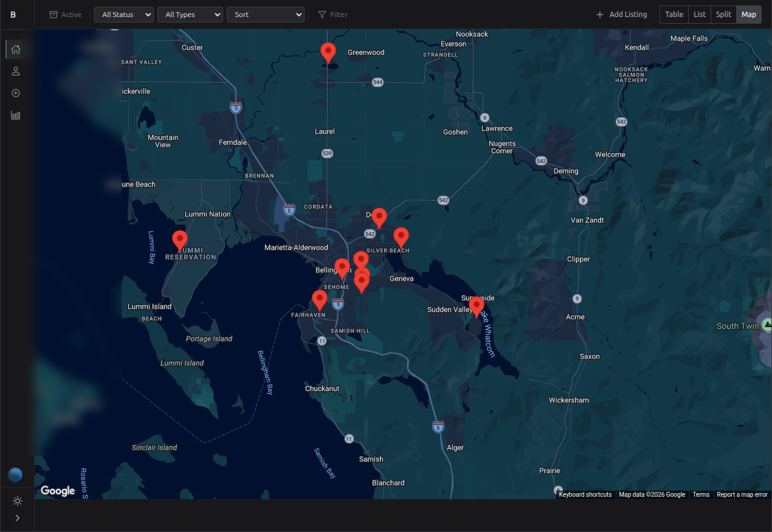Click the add-new plus icon in sidebar
Screen dimensions: 772x532
click(15, 93)
